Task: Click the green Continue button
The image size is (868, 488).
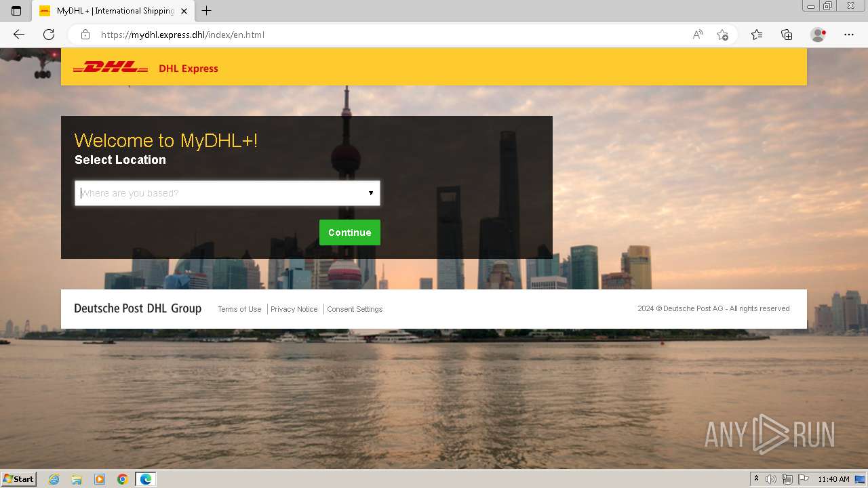Action: coord(350,232)
